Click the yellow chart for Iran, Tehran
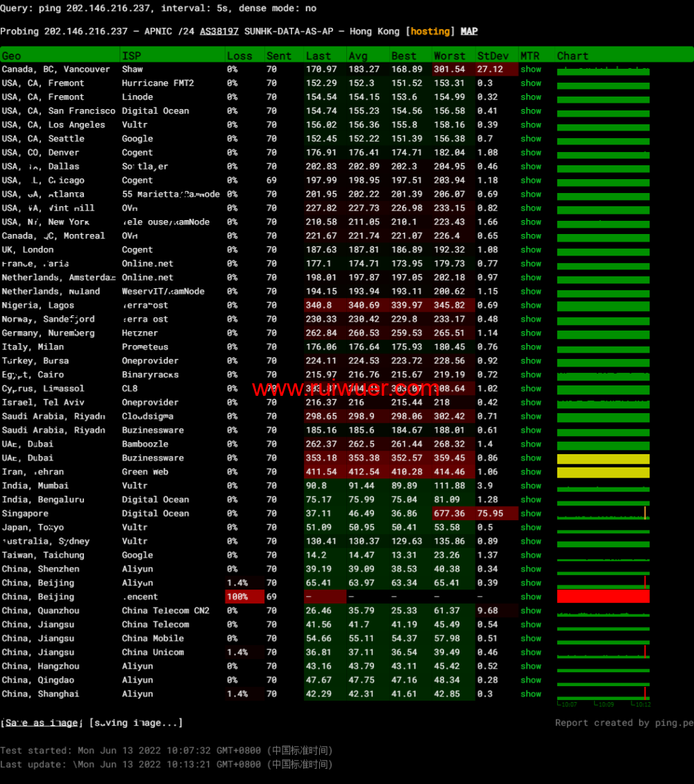The height and width of the screenshot is (784, 694). (x=603, y=472)
